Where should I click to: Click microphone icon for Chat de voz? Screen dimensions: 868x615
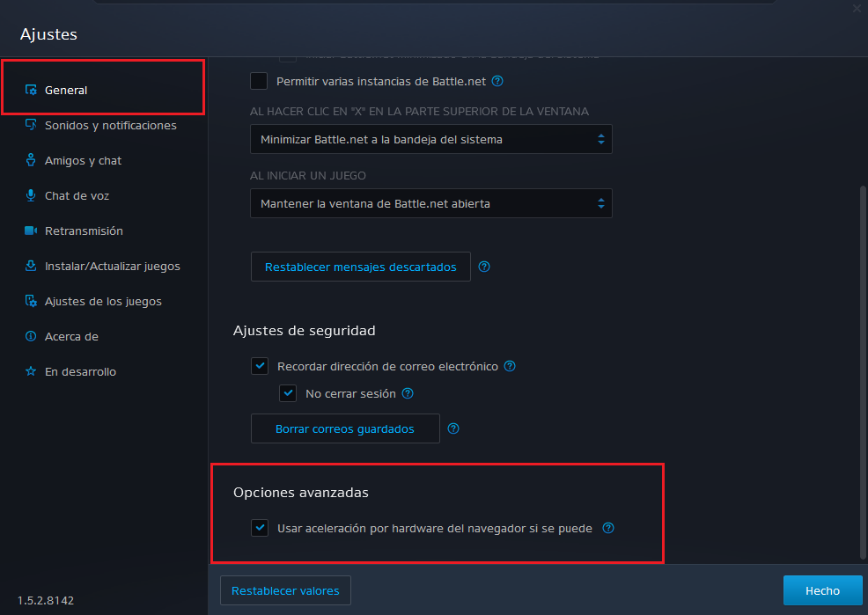[x=31, y=195]
